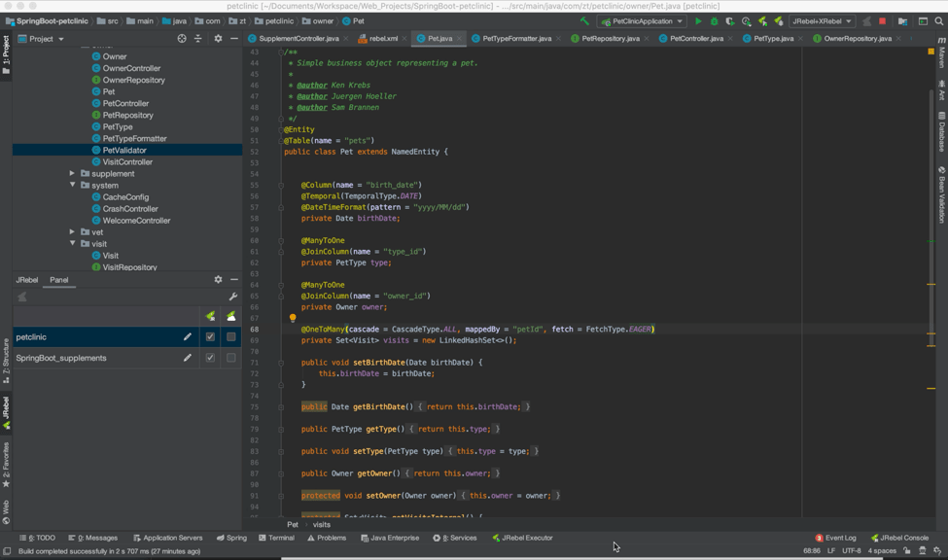Click line separator LF in status bar
Viewport: 948px width, 560px height.
[x=831, y=551]
